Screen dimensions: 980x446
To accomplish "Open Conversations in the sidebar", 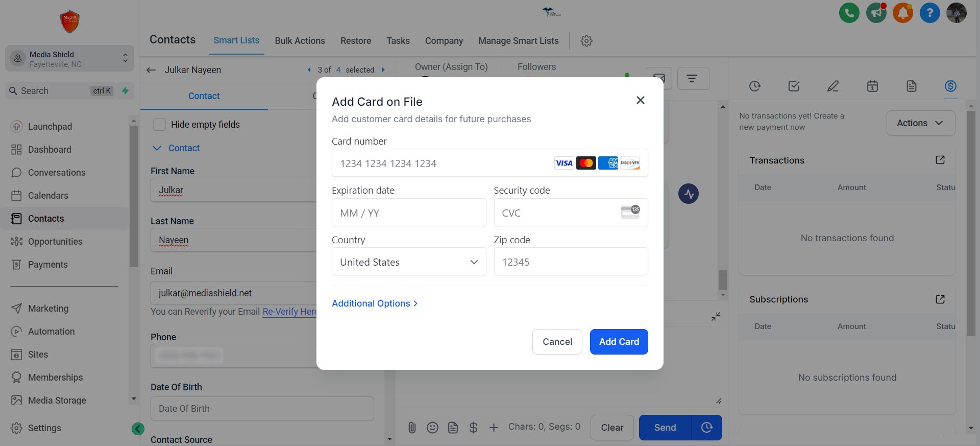I will coord(57,172).
